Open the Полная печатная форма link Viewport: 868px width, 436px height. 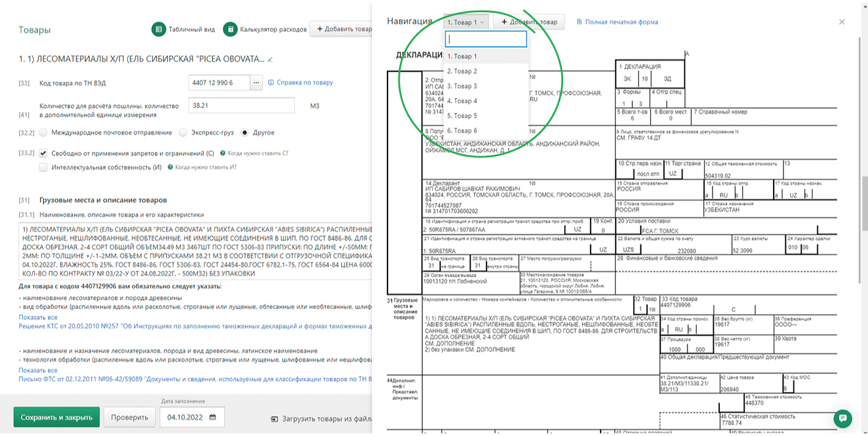[x=621, y=22]
